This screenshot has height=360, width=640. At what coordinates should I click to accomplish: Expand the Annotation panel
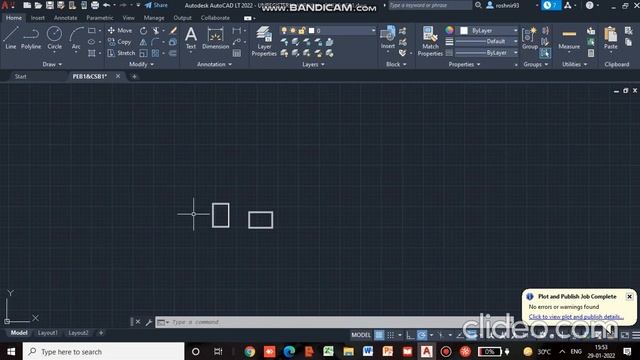coord(215,64)
